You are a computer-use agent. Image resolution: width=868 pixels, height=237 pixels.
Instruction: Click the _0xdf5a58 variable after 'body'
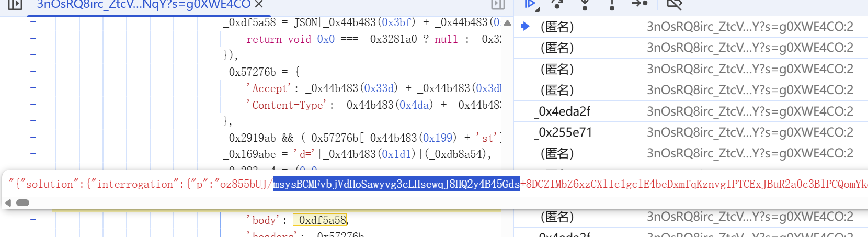click(x=320, y=220)
